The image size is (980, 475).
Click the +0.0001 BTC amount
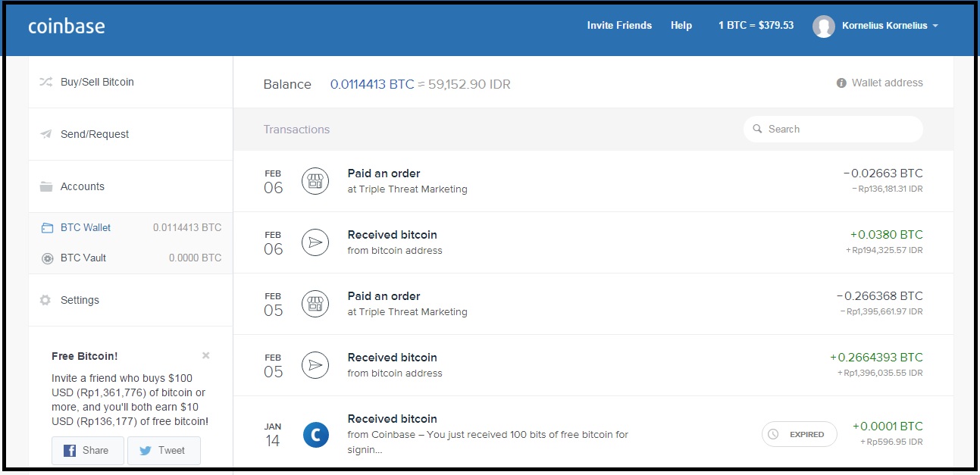pos(888,427)
